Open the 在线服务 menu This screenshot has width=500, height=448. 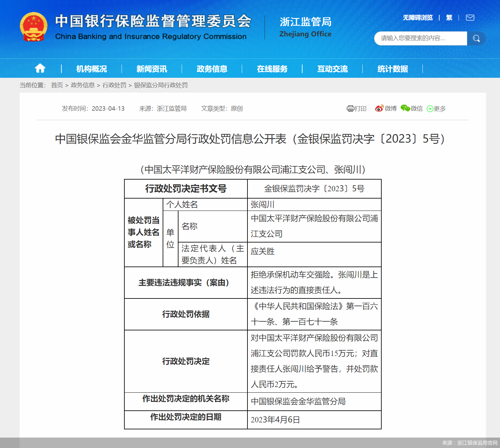tap(272, 69)
